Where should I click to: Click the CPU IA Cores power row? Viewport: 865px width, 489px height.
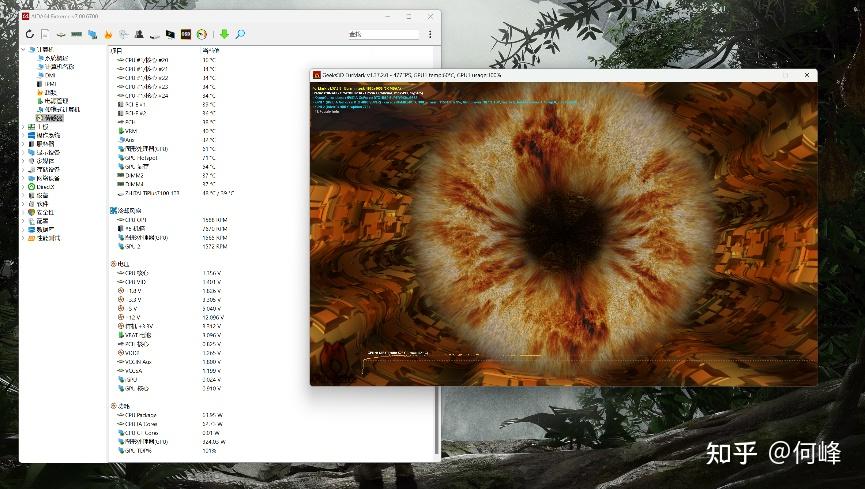click(170, 424)
